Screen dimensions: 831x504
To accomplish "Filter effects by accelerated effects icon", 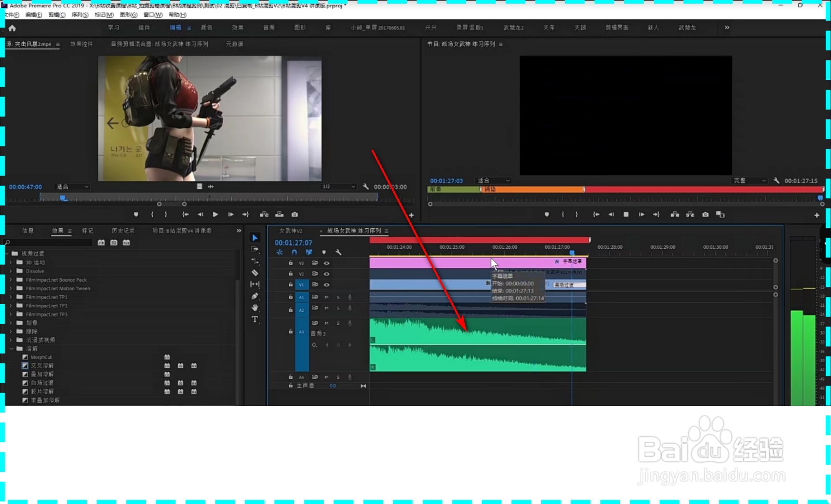I will point(101,242).
